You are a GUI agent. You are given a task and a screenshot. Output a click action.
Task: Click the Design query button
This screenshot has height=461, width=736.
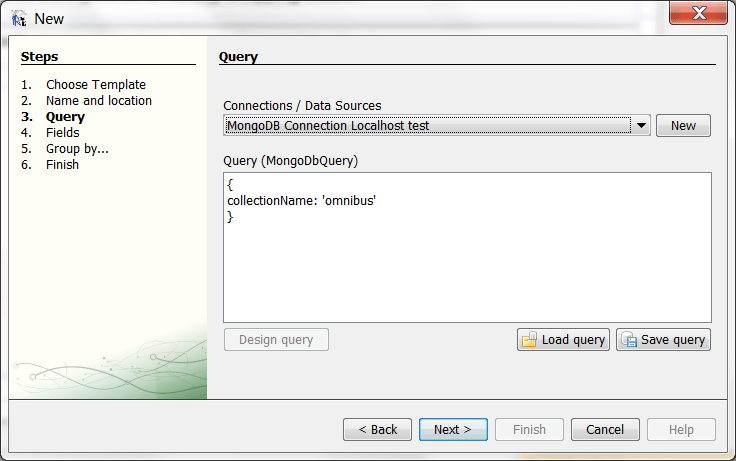[x=276, y=339]
